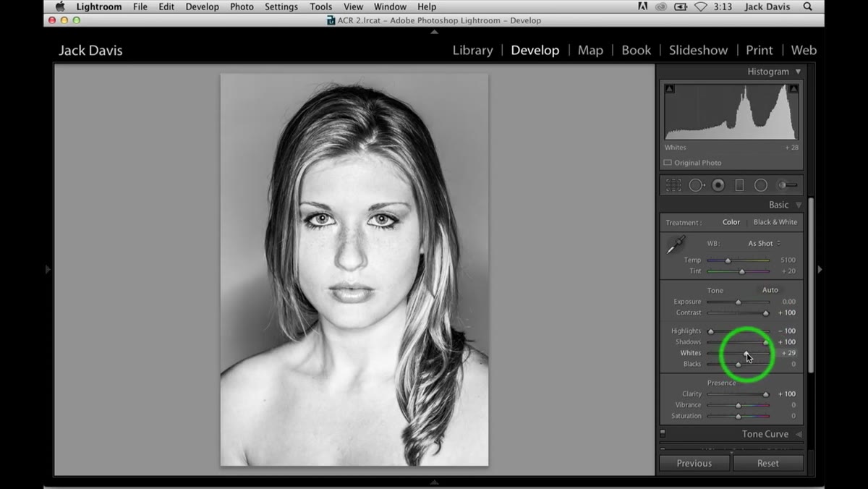Click the portrait photo preview
This screenshot has height=489, width=868.
pos(354,270)
